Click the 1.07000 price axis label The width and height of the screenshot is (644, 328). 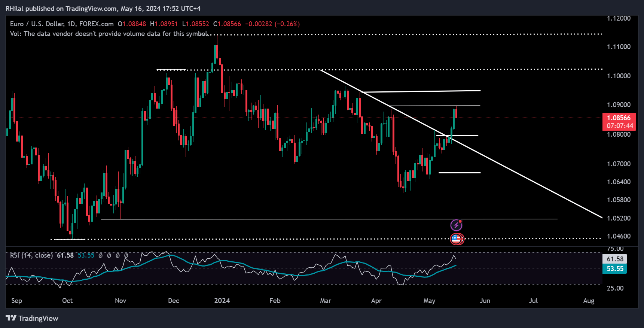(619, 164)
